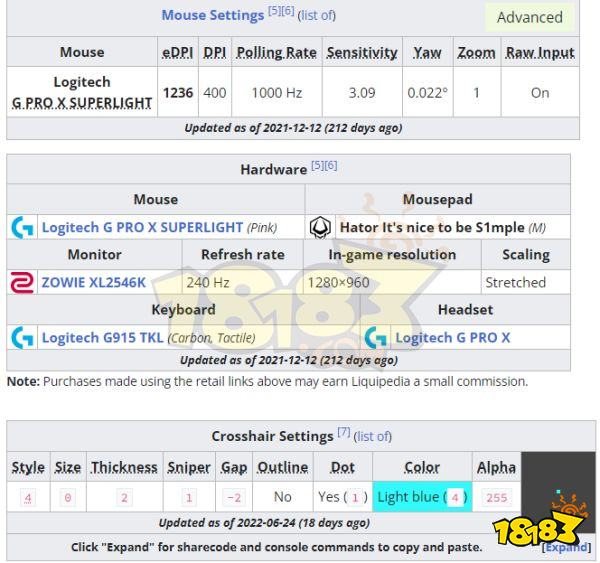
Task: Open the ZOWIE XL2546K monitor link
Action: pyautogui.click(x=93, y=283)
